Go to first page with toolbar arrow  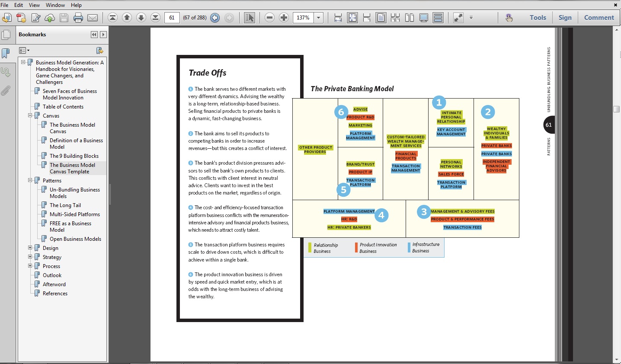112,18
